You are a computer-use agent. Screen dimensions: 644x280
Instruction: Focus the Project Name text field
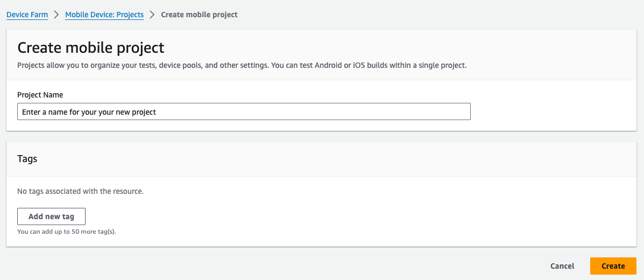coord(244,112)
